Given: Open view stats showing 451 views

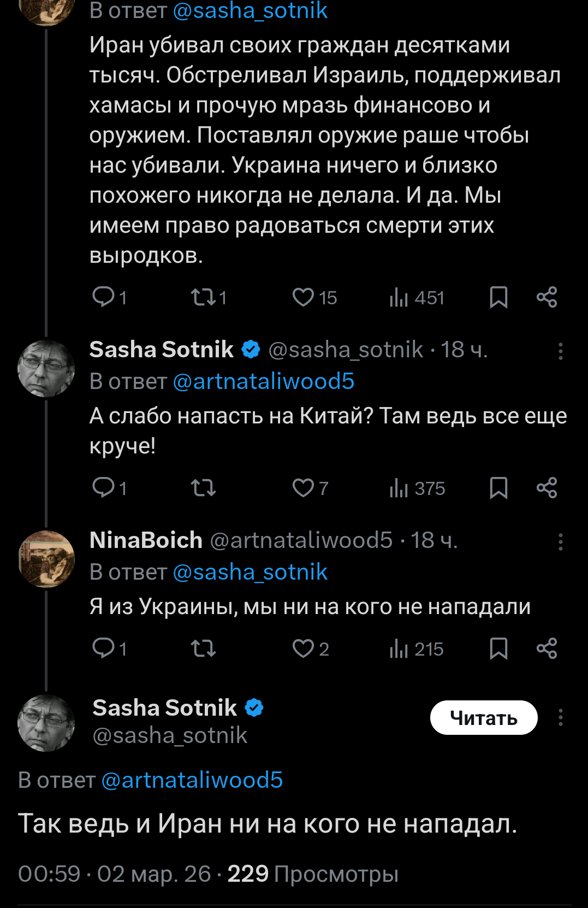Looking at the screenshot, I should [417, 298].
